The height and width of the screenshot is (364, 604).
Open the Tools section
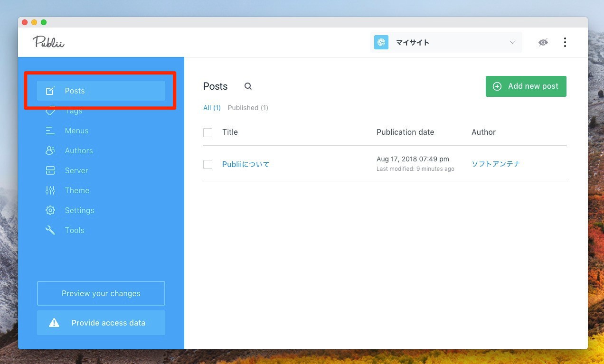pyautogui.click(x=75, y=230)
